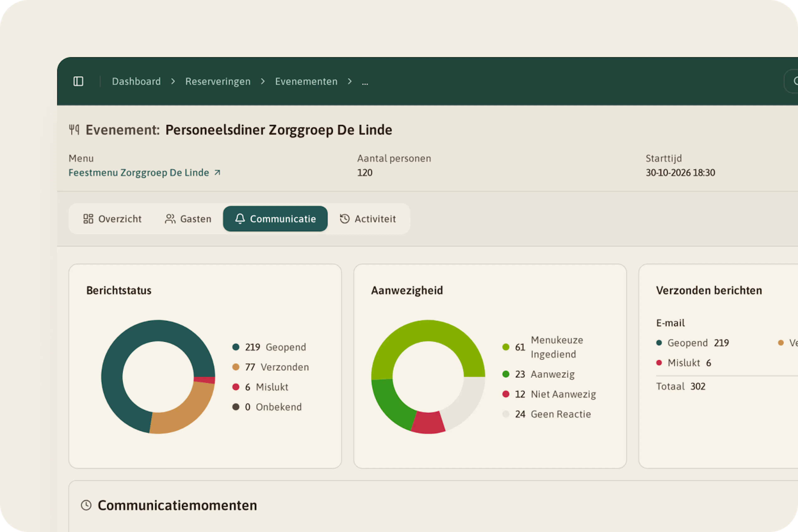Select the Communicatie tab
This screenshot has height=532, width=798.
[x=275, y=219]
